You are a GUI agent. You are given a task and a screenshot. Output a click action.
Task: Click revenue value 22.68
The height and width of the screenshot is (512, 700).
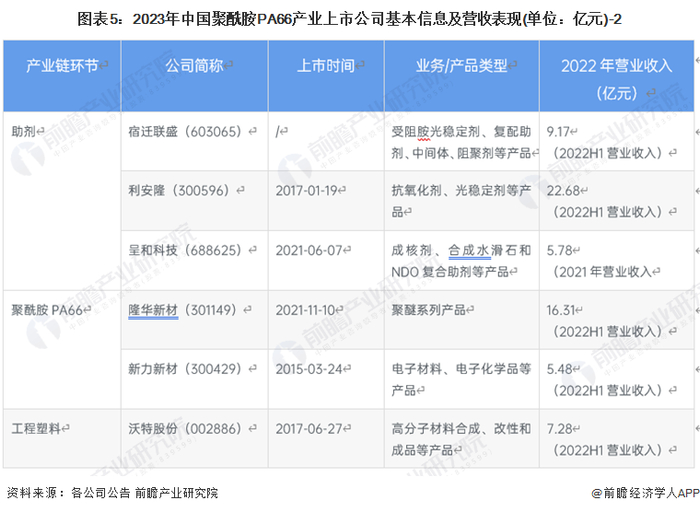[x=563, y=191]
